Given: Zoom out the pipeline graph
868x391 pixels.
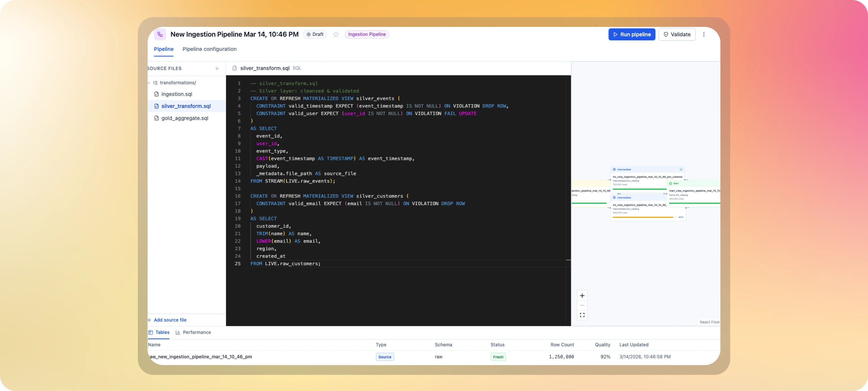Looking at the screenshot, I should click(x=582, y=306).
